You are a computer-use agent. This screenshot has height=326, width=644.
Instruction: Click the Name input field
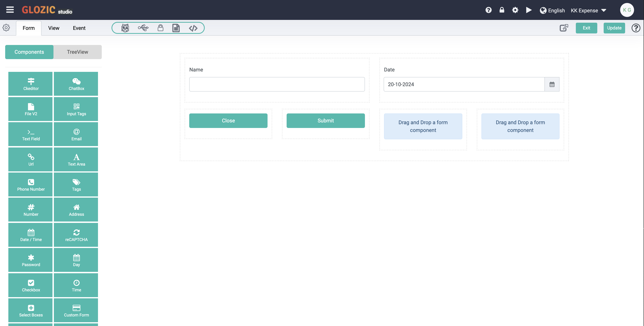pos(277,84)
